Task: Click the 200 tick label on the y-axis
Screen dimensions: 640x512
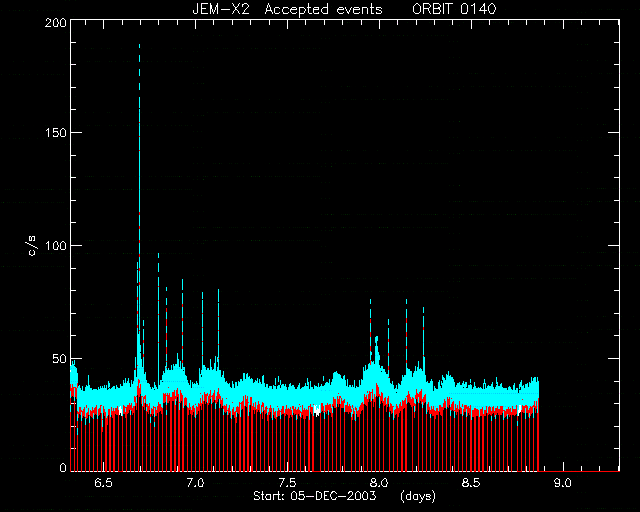Action: [56, 23]
